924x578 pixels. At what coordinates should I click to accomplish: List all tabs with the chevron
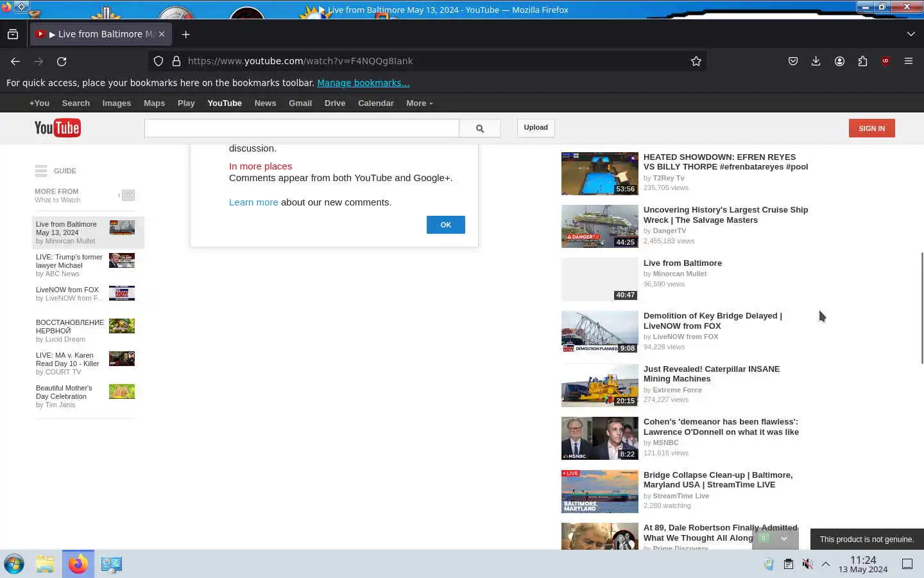coord(911,34)
